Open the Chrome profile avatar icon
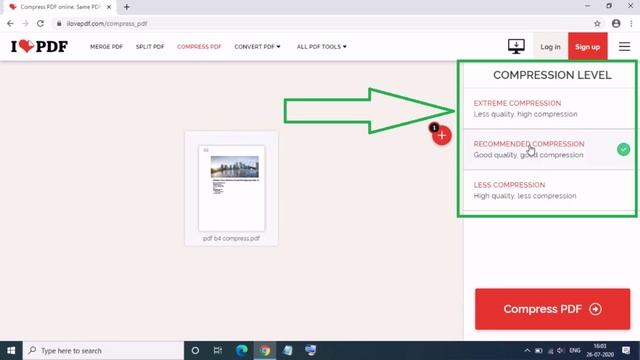The image size is (640, 360). 616,24
